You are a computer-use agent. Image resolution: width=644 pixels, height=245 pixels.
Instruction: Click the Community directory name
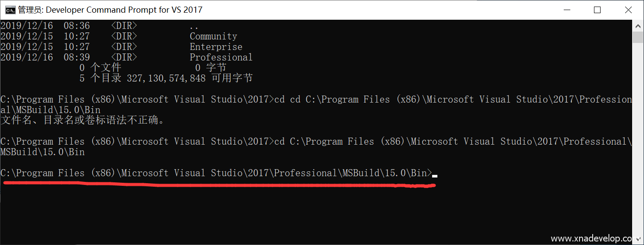213,36
